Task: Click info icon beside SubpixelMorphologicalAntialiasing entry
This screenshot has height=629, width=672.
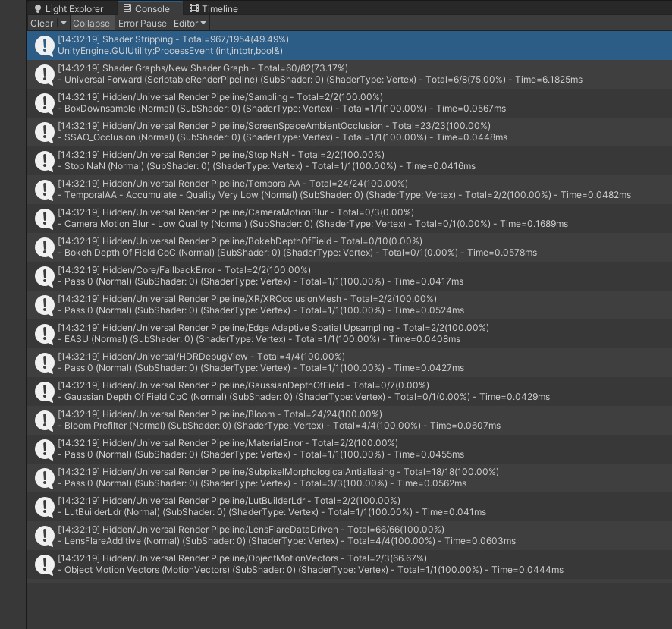Action: pos(45,478)
